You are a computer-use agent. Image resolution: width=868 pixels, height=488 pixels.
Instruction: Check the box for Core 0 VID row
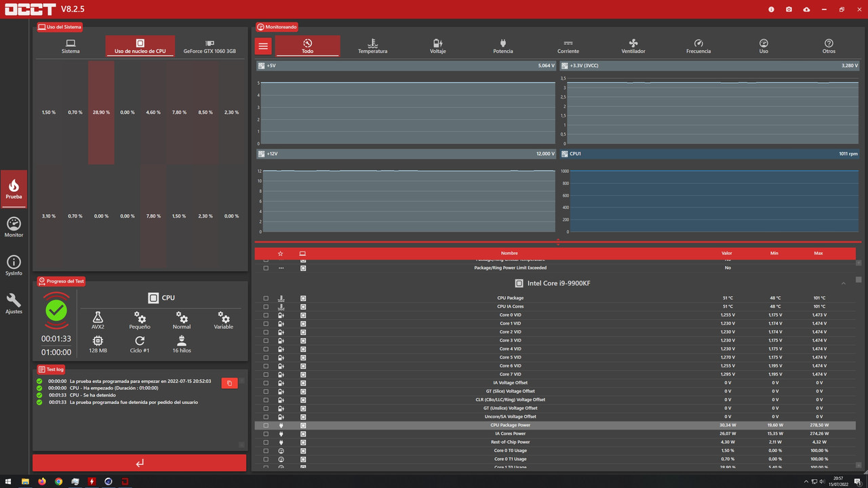click(x=266, y=315)
